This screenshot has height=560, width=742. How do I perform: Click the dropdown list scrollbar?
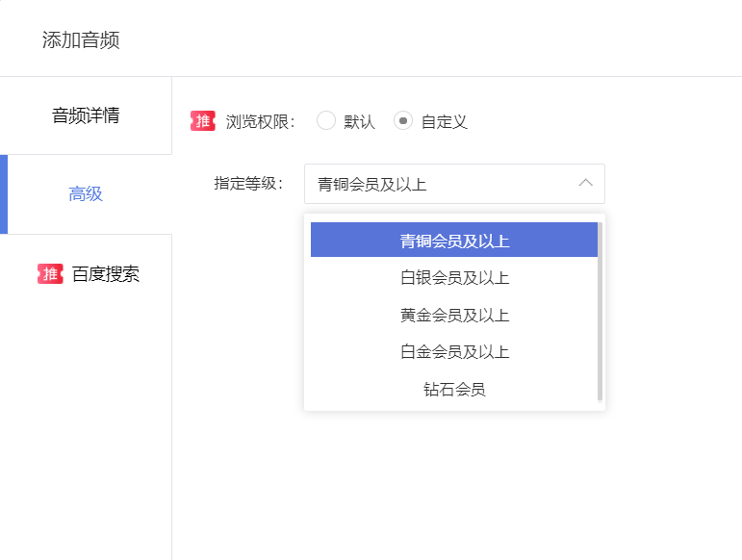600,312
